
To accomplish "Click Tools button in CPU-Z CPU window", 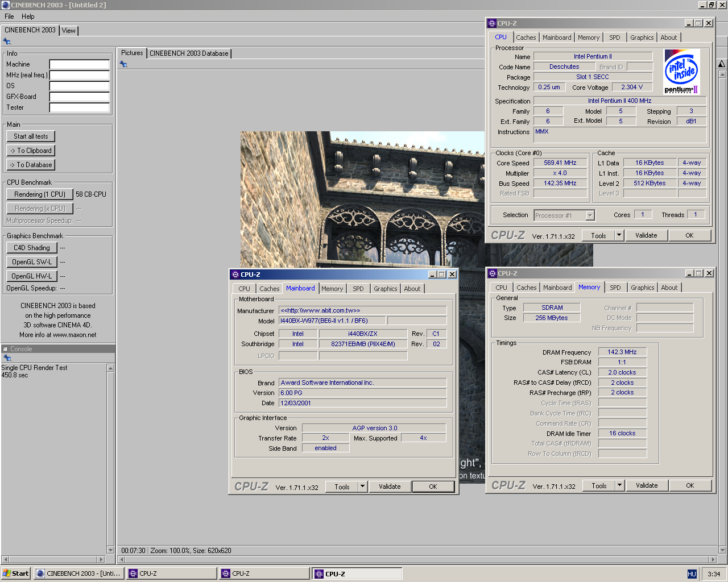I will [598, 235].
